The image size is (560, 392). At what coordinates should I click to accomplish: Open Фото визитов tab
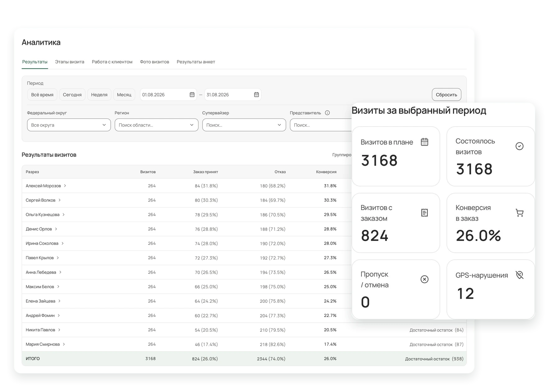155,62
